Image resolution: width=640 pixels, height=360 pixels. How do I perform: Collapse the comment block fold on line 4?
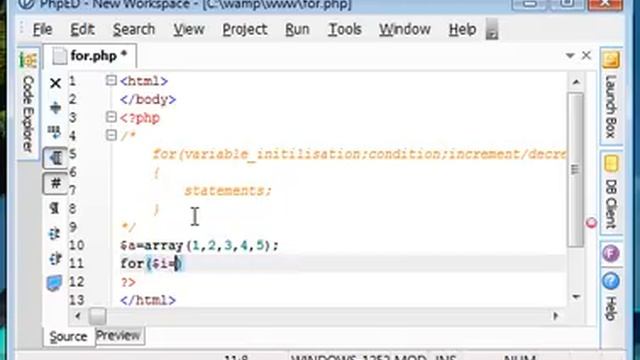(111, 135)
